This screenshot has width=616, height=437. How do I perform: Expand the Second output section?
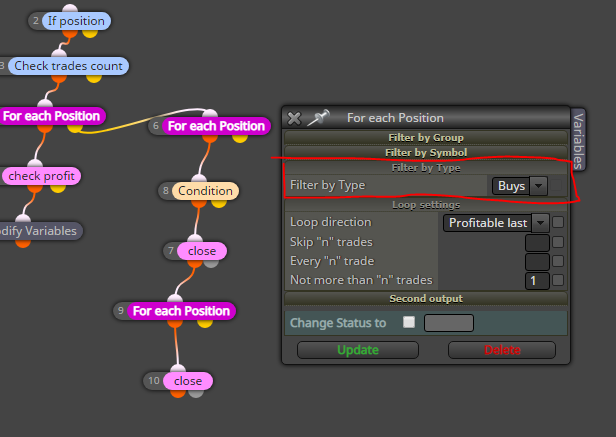click(x=426, y=299)
